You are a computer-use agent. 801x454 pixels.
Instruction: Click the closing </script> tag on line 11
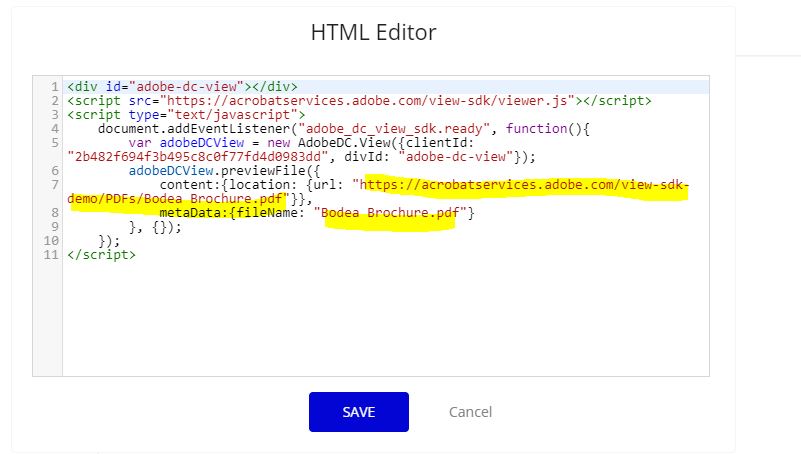tap(102, 254)
